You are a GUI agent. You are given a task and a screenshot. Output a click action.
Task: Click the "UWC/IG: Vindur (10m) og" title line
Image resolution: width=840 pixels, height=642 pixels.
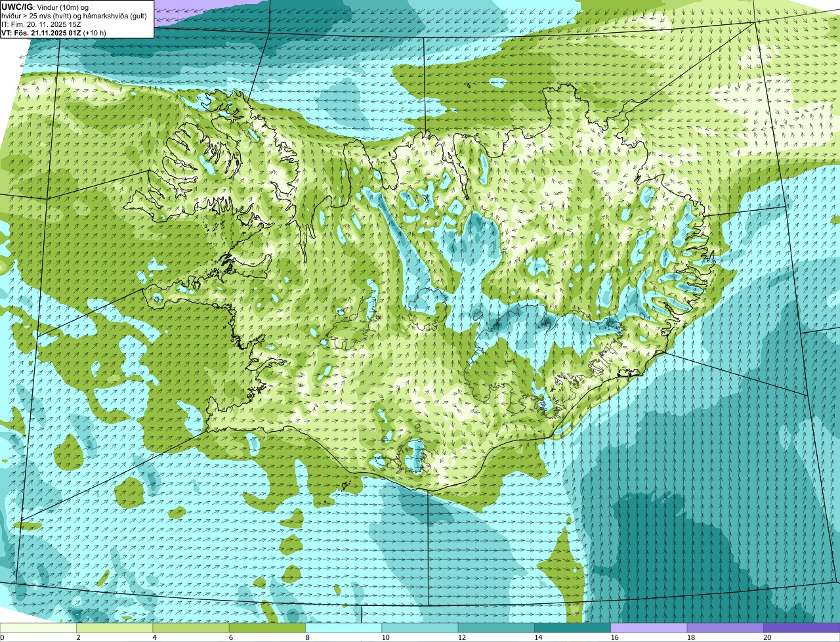(x=45, y=6)
